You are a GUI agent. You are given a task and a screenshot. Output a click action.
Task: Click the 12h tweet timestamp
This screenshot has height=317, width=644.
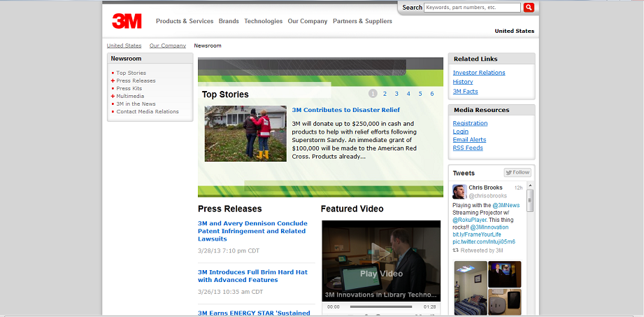[x=518, y=188]
